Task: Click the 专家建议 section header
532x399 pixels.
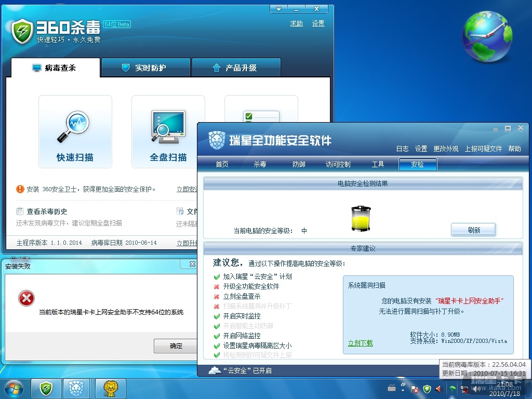Action: [363, 248]
